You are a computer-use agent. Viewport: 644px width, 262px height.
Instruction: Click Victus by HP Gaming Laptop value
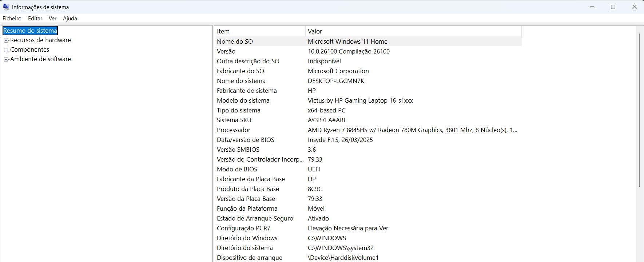pos(360,100)
